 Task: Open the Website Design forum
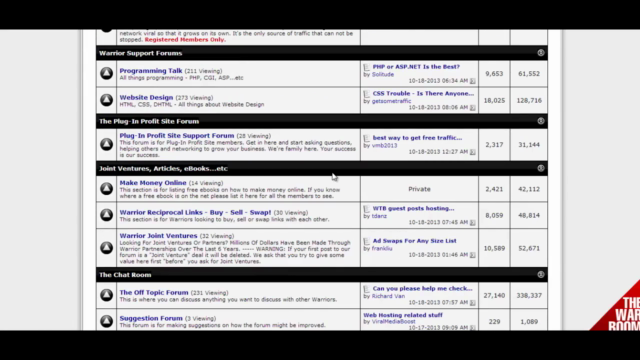tap(146, 98)
